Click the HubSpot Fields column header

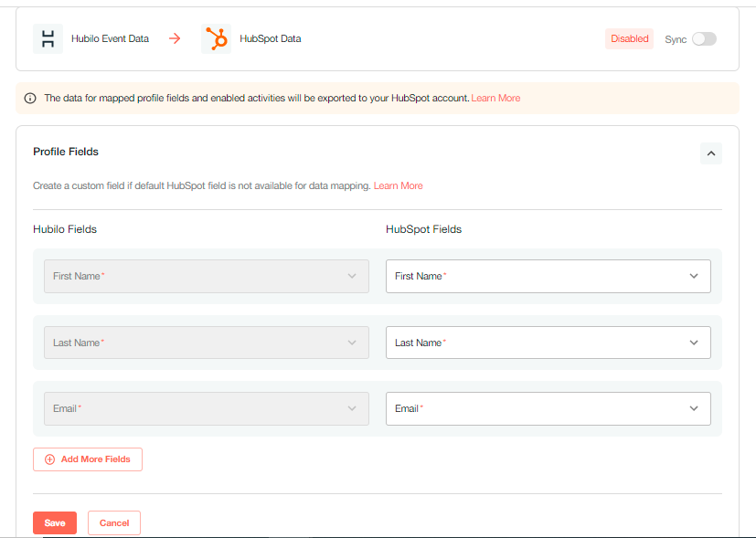point(424,229)
